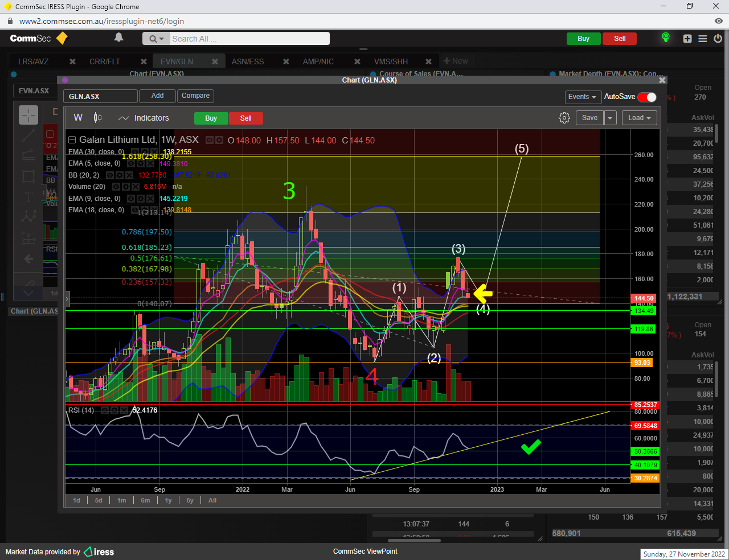Close the LRS/AVZ tab
Screen dimensions: 729x560
[x=72, y=61]
